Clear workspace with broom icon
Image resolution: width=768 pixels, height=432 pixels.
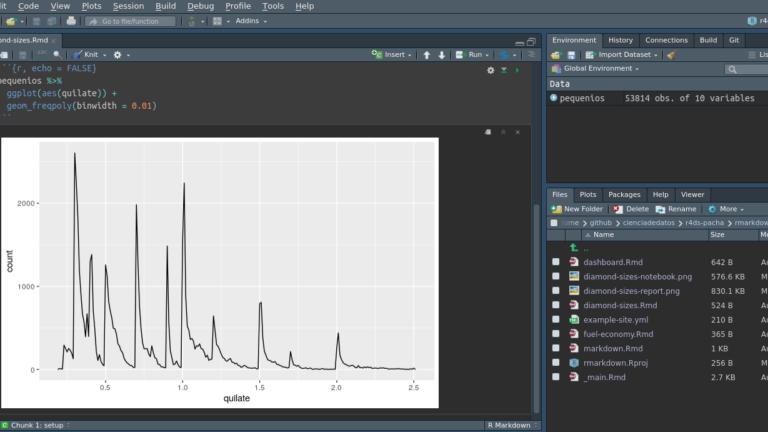(672, 55)
